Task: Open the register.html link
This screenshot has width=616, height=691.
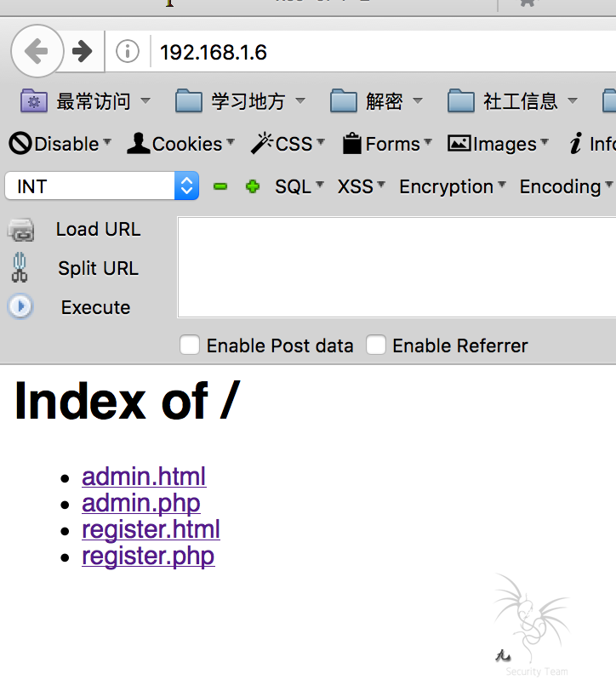Action: pos(151,529)
